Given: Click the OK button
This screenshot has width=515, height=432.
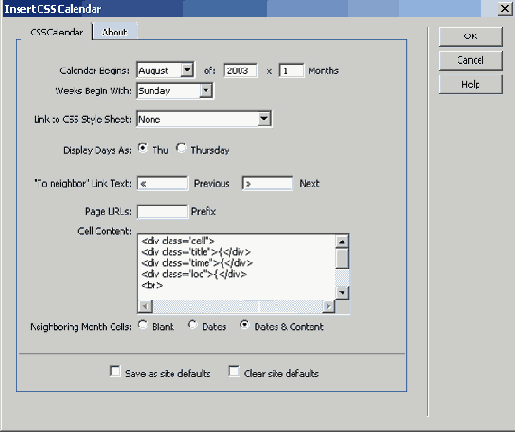Looking at the screenshot, I should pyautogui.click(x=470, y=37).
